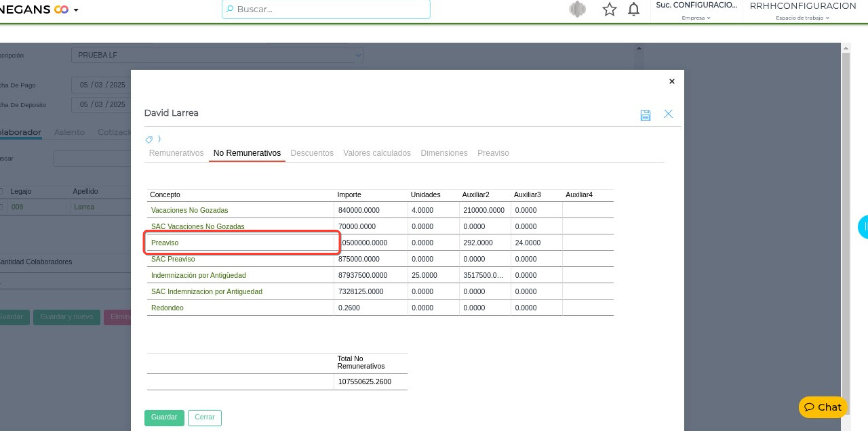The height and width of the screenshot is (433, 868).
Task: Open the notifications bell
Action: coord(633,9)
